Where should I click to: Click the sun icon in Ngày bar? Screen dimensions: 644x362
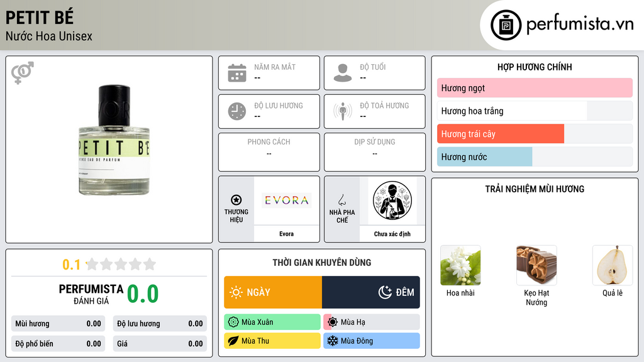pyautogui.click(x=236, y=292)
